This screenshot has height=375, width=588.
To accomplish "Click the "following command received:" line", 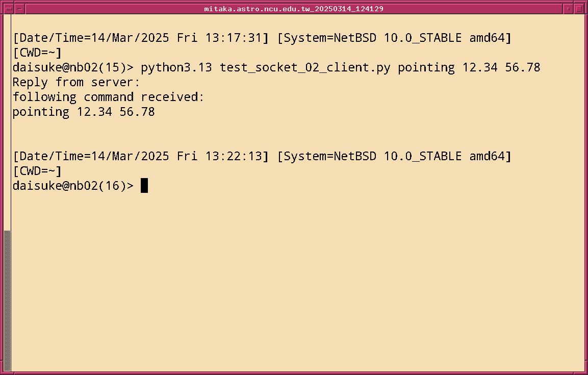I will coord(109,97).
